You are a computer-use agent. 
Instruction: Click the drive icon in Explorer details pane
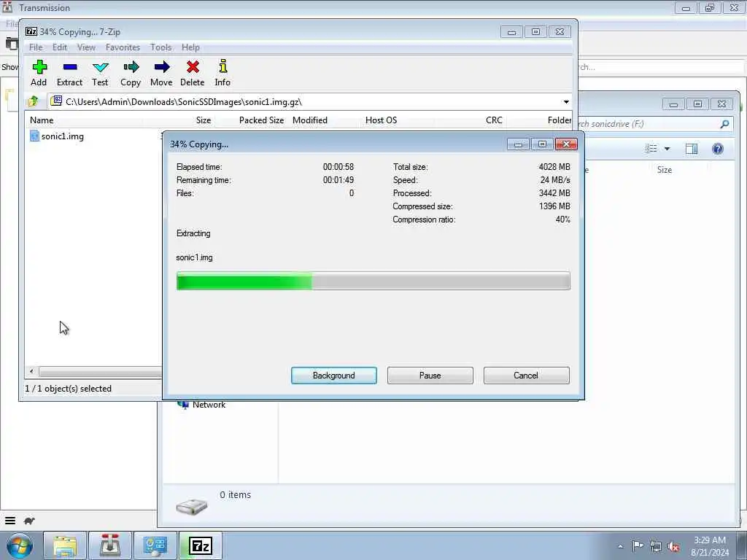192,507
